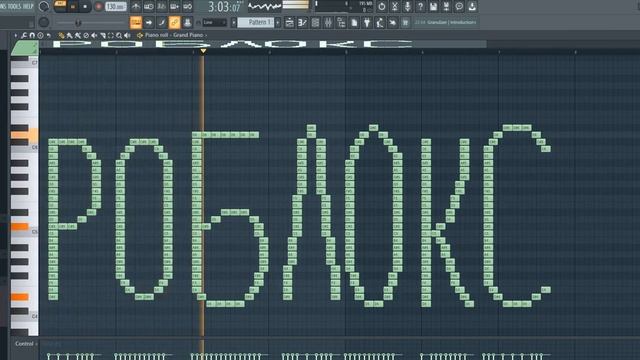Toggle multilink to controllers
640x360 pixels.
pos(175,22)
